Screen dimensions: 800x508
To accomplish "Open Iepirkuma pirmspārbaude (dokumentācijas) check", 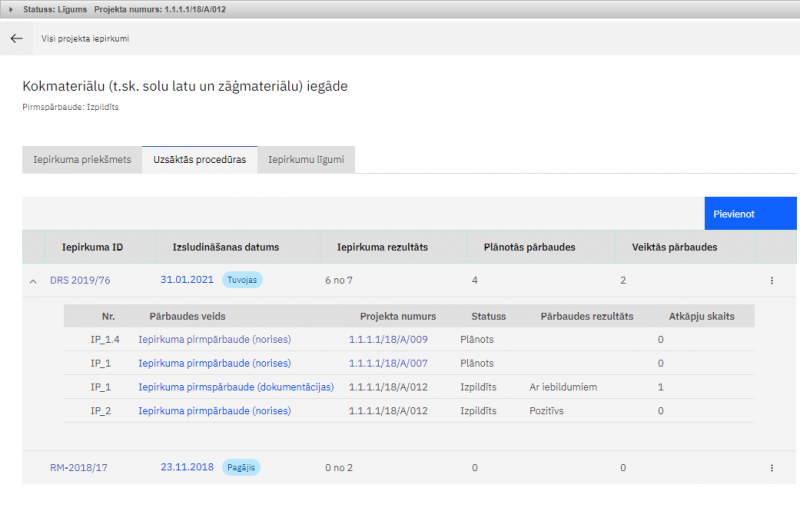I will (235, 387).
